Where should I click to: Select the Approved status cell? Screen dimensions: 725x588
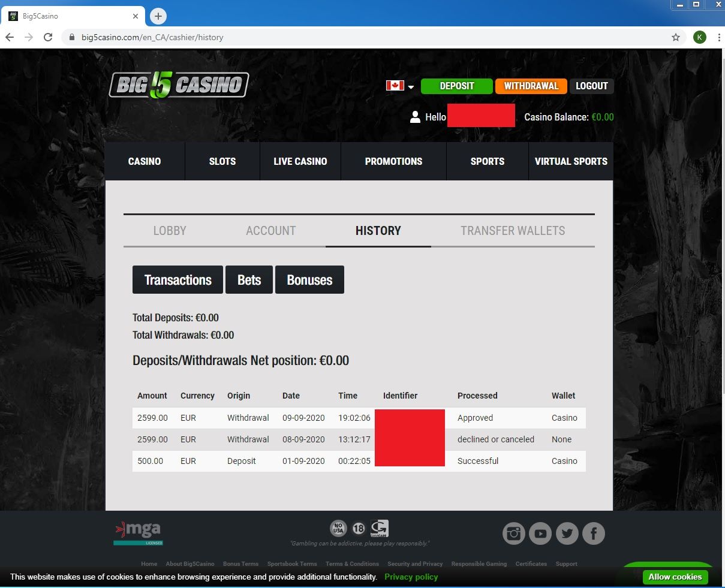475,418
